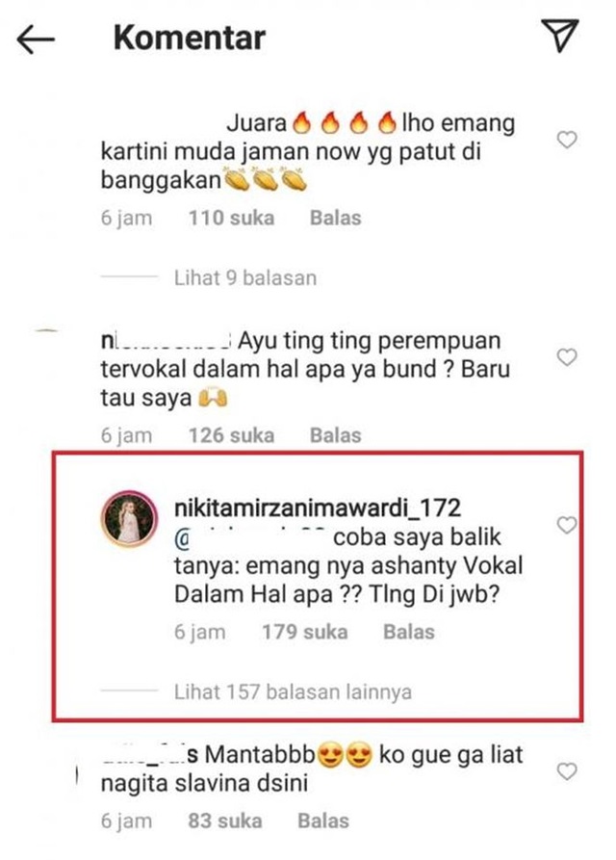The image size is (616, 860).
Task: View 110 suka likes list
Action: [231, 218]
